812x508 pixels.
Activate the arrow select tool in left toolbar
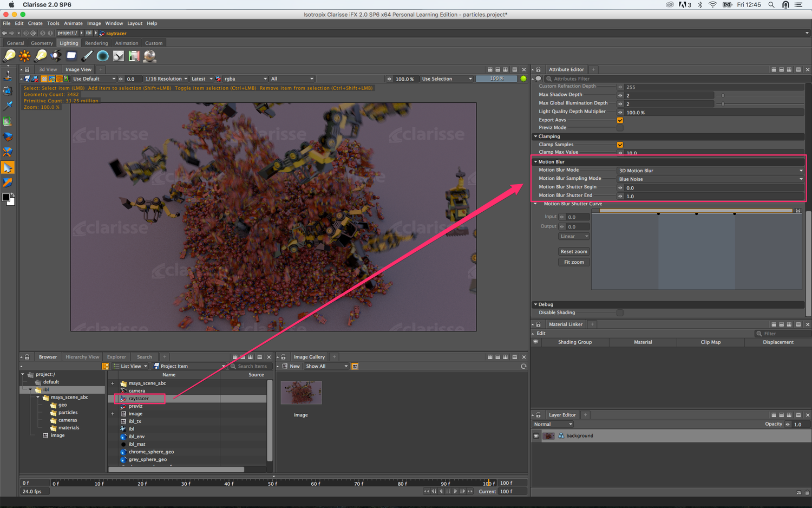point(8,168)
